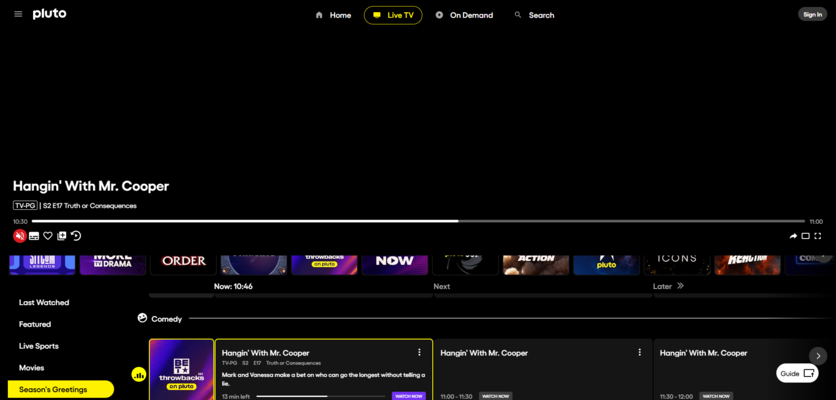The height and width of the screenshot is (400, 836).
Task: Go to the Home tab
Action: [333, 15]
